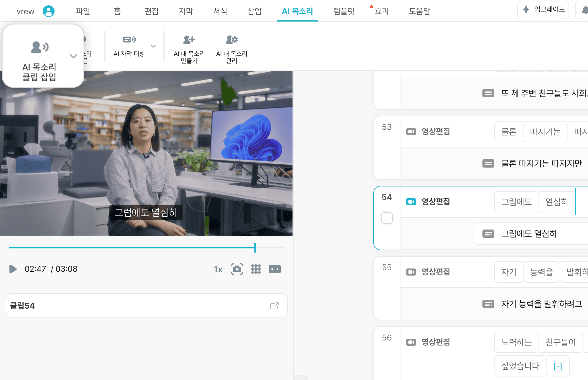Click the AI voice clip insert icon
Image resolution: width=588 pixels, height=380 pixels.
click(x=40, y=47)
